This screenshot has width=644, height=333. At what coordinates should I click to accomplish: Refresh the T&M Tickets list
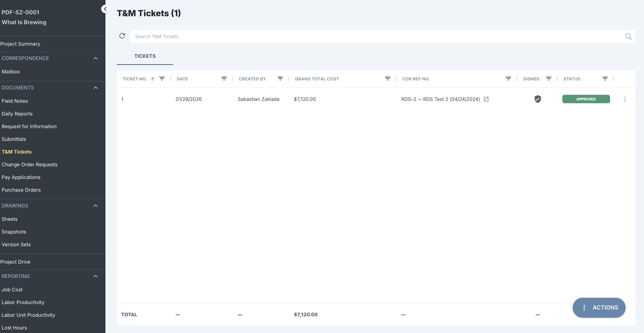click(122, 36)
